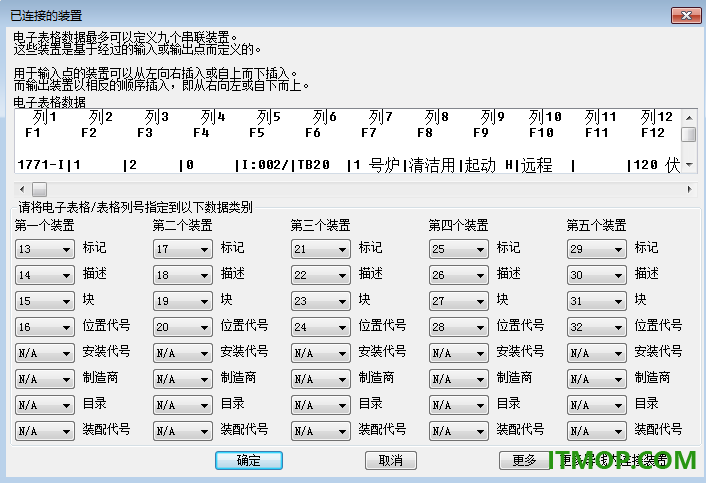
Task: Select the cell containing I:002/
Action: (264, 165)
